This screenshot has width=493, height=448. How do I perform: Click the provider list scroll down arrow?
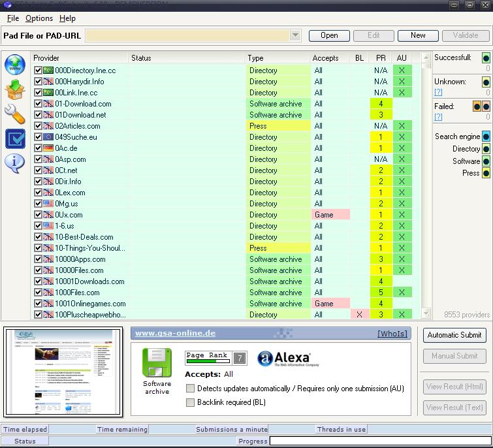(426, 313)
